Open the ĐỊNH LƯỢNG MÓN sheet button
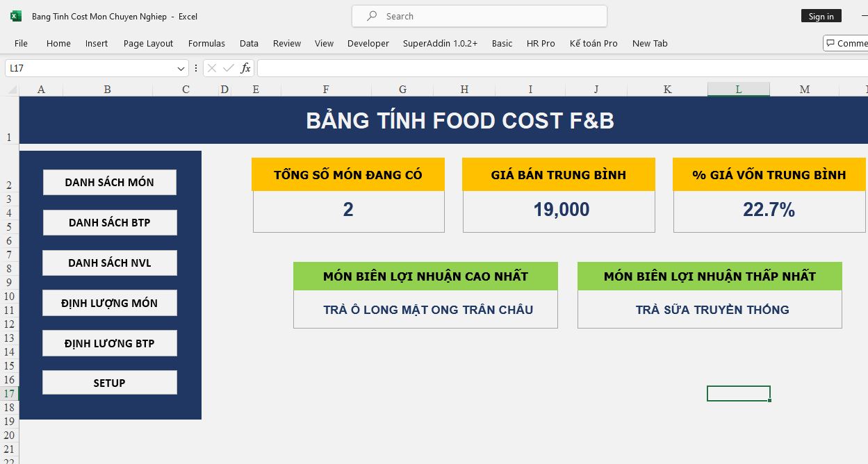The width and height of the screenshot is (868, 464). [x=110, y=303]
